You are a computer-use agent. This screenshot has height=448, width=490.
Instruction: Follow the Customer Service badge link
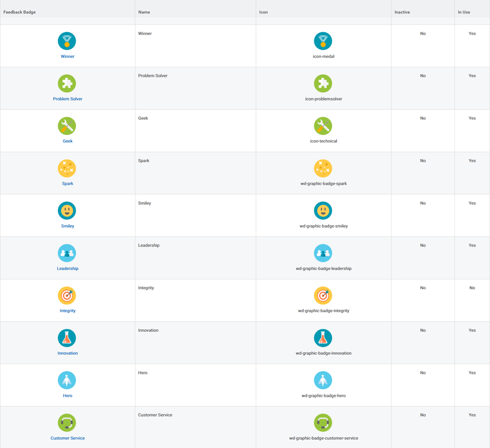pyautogui.click(x=67, y=438)
